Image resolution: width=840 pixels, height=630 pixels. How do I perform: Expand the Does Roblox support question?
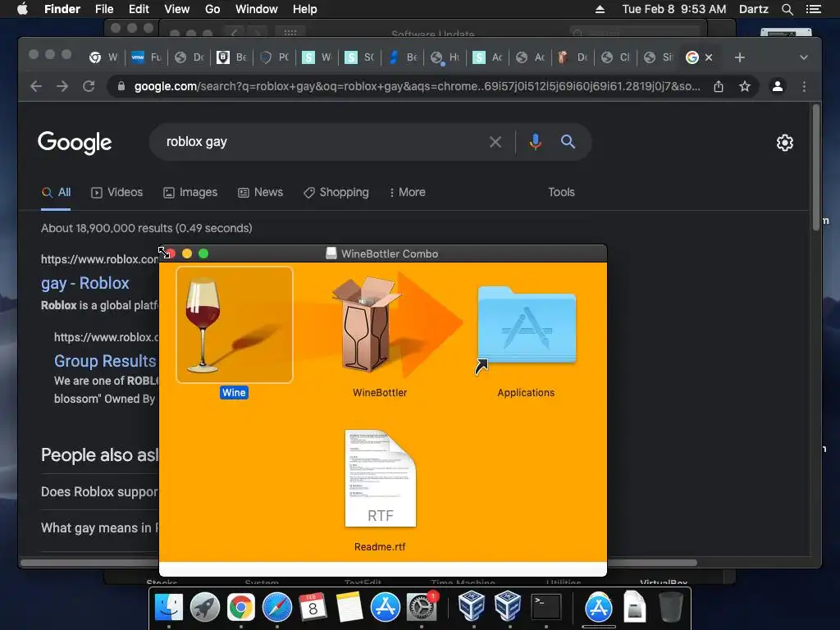(x=99, y=492)
